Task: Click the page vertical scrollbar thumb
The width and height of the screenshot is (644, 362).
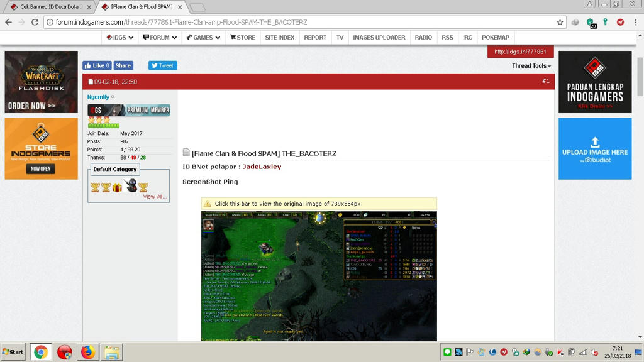Action: pos(640,77)
